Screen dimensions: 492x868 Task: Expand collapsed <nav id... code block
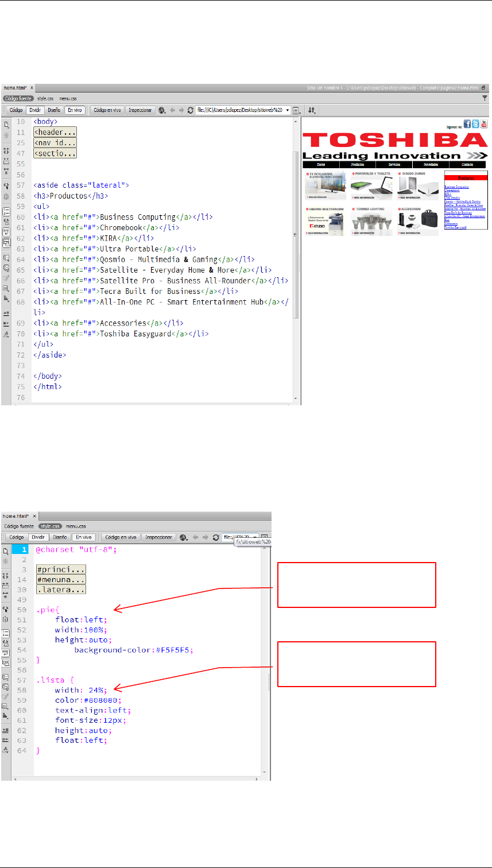click(55, 142)
